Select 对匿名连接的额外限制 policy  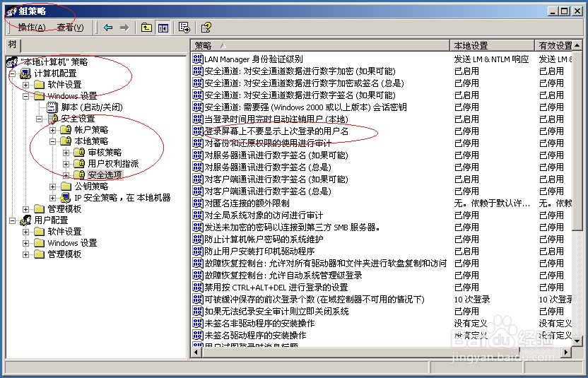click(x=247, y=203)
